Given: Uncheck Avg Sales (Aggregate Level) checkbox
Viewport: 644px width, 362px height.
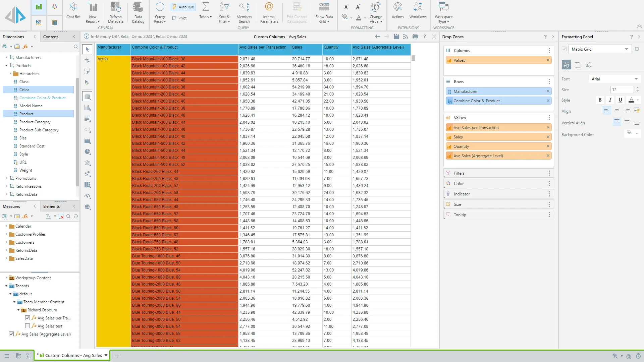Looking at the screenshot, I should click(x=11, y=334).
